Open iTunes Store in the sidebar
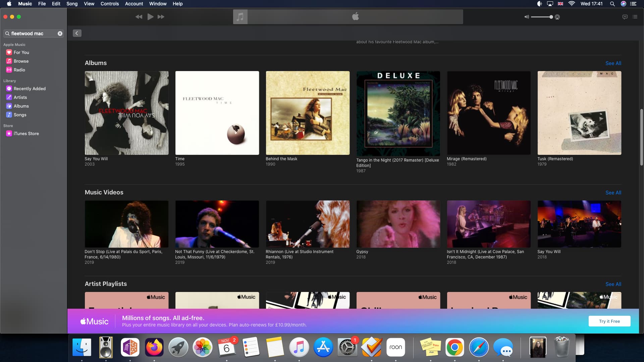The height and width of the screenshot is (362, 644). [26, 133]
